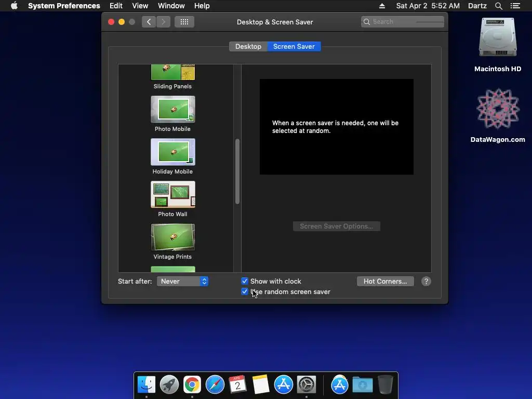Screen dimensions: 532x399
Task: Open Finder from the Dock
Action: click(146, 385)
